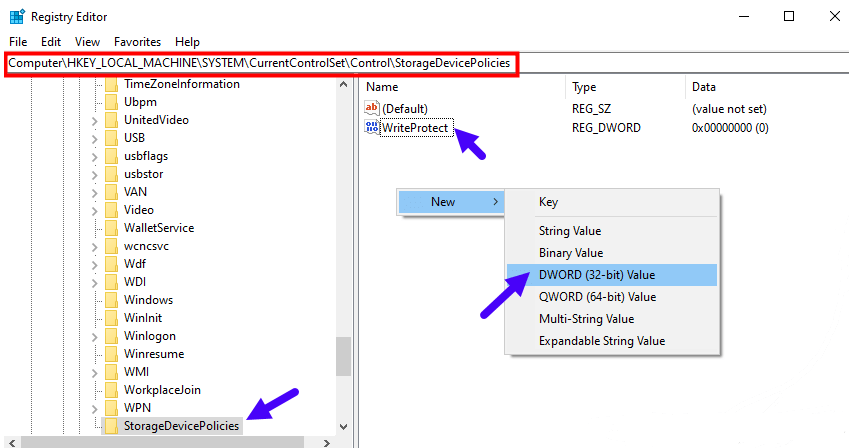Click the registry path address bar
This screenshot has height=448, width=849.
coord(261,63)
